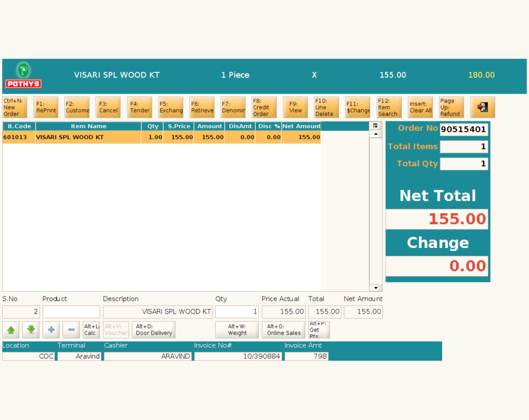Click the Alt+O Online Sales button
The height and width of the screenshot is (420, 529).
pyautogui.click(x=284, y=330)
